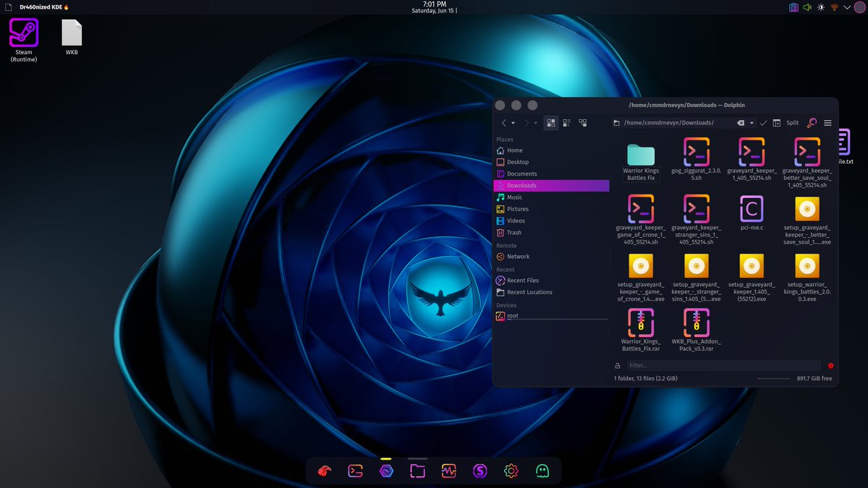Clear the location bar text

[x=741, y=123]
